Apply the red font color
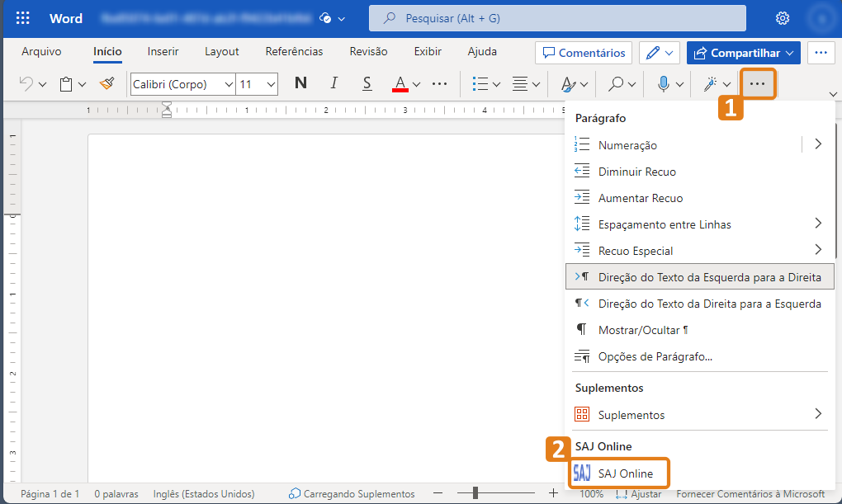 (400, 83)
